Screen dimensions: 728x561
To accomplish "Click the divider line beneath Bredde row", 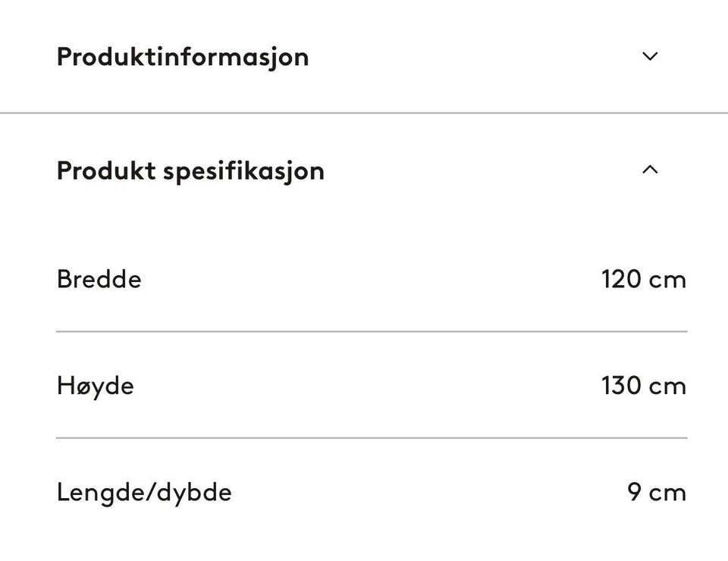I will click(372, 331).
